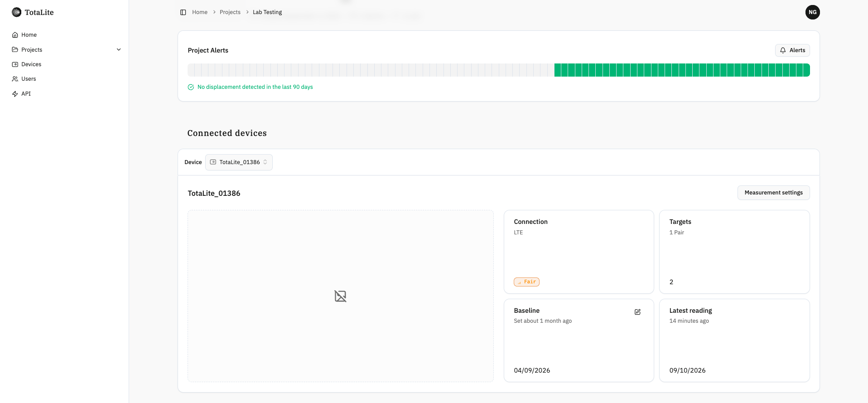Click the Connection card title

tap(530, 222)
